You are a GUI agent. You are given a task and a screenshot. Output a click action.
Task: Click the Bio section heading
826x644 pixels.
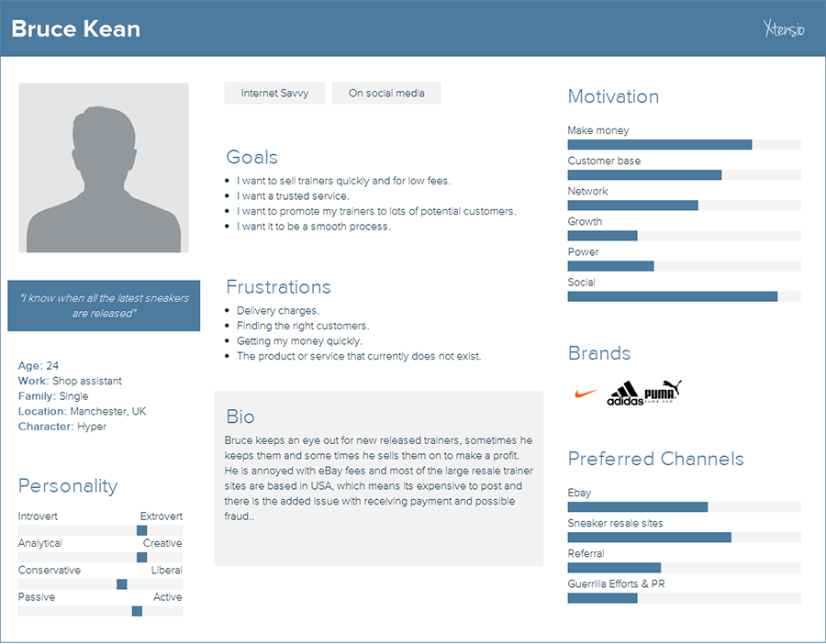pos(240,416)
